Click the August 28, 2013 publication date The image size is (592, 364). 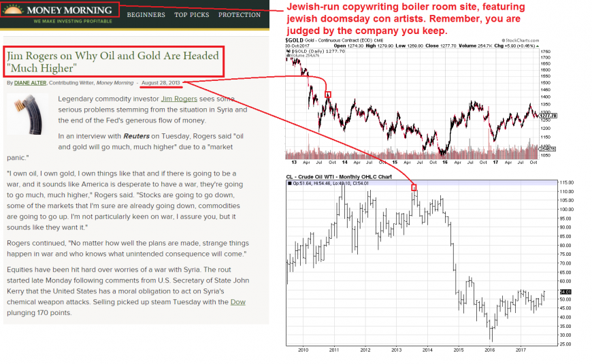pos(161,83)
